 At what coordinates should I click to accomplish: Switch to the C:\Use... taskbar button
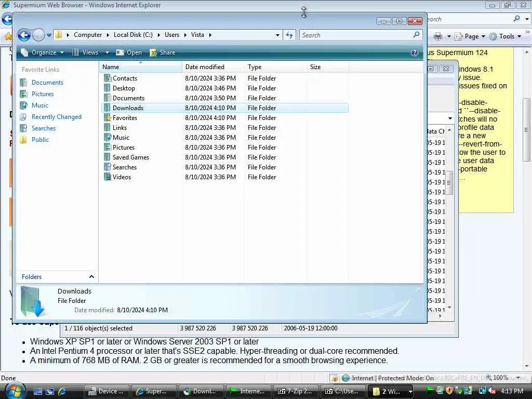coord(343,391)
